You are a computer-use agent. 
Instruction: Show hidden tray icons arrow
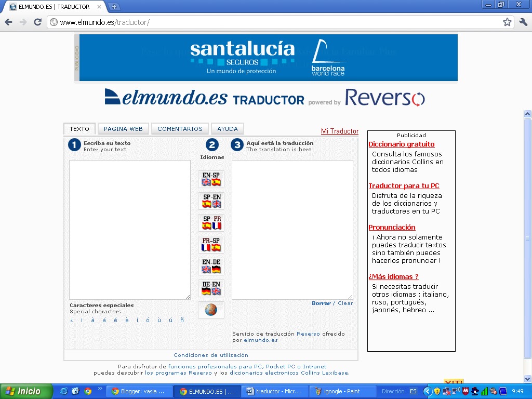[x=428, y=392]
